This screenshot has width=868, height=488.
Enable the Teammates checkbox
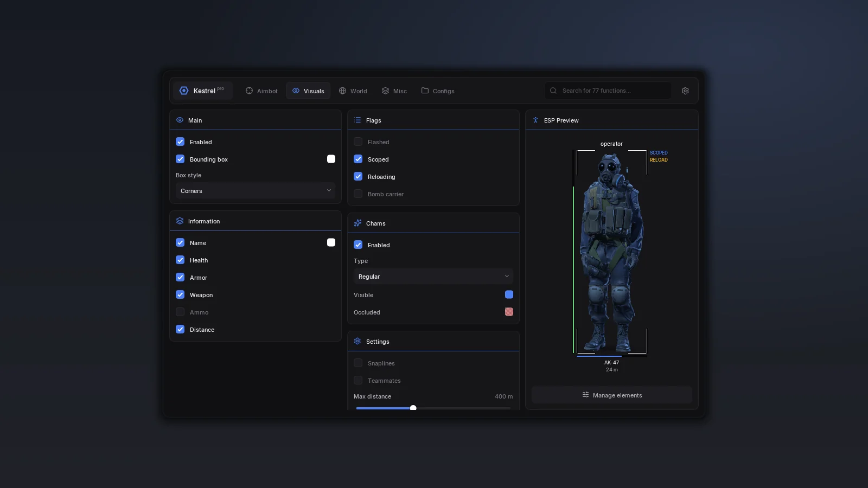[358, 380]
